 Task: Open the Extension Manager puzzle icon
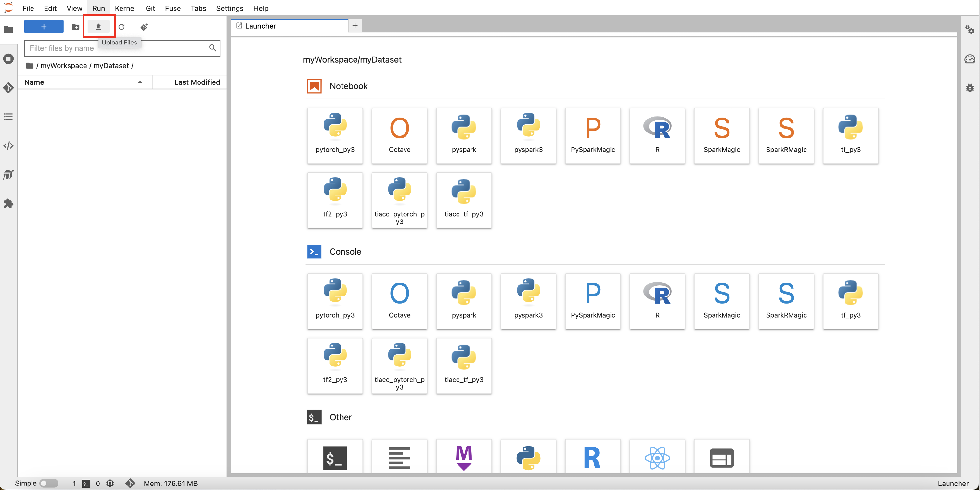point(8,204)
